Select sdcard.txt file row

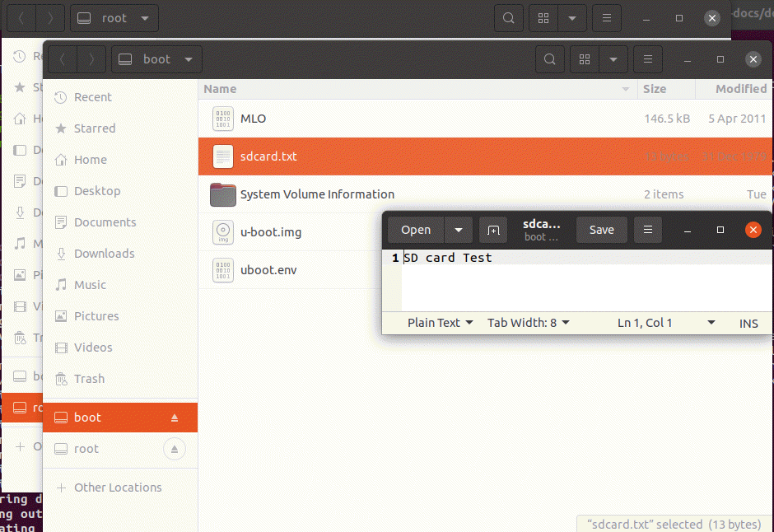(x=486, y=156)
